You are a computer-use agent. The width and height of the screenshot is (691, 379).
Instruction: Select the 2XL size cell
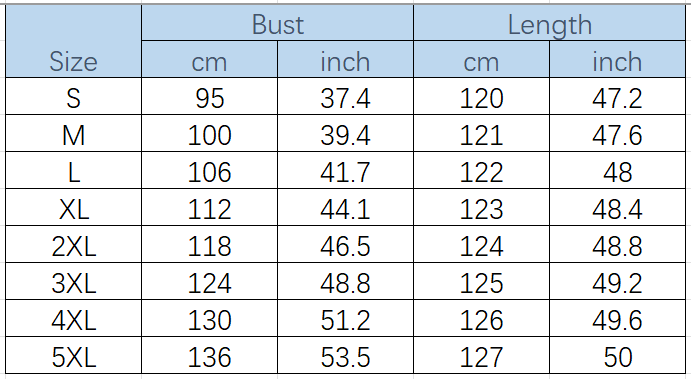[73, 245]
